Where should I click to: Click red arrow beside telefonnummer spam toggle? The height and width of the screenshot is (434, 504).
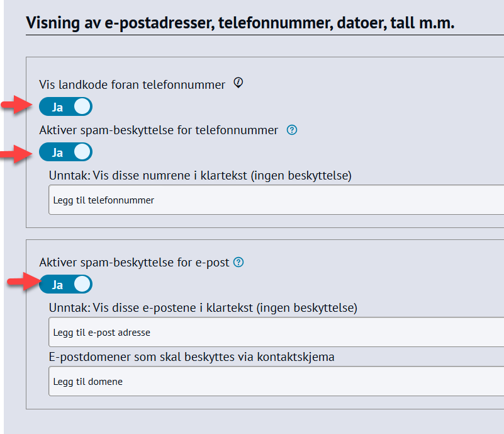16,153
